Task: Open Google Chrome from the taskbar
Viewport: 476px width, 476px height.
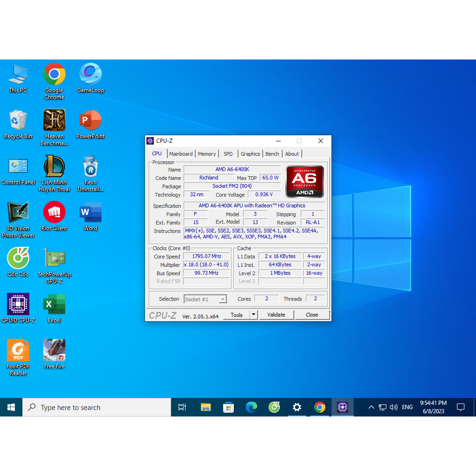Action: coord(320,407)
